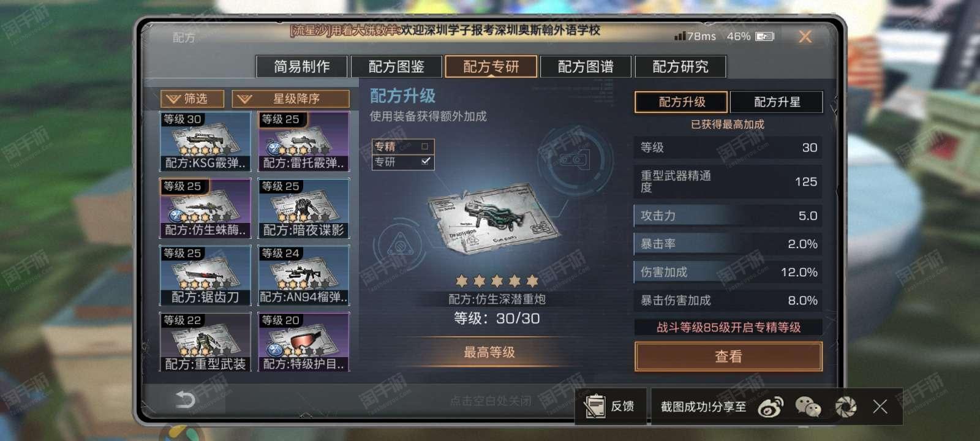This screenshot has height=441, width=980.
Task: Pick the 配方:特级护目 goggles recipe
Action: click(304, 342)
